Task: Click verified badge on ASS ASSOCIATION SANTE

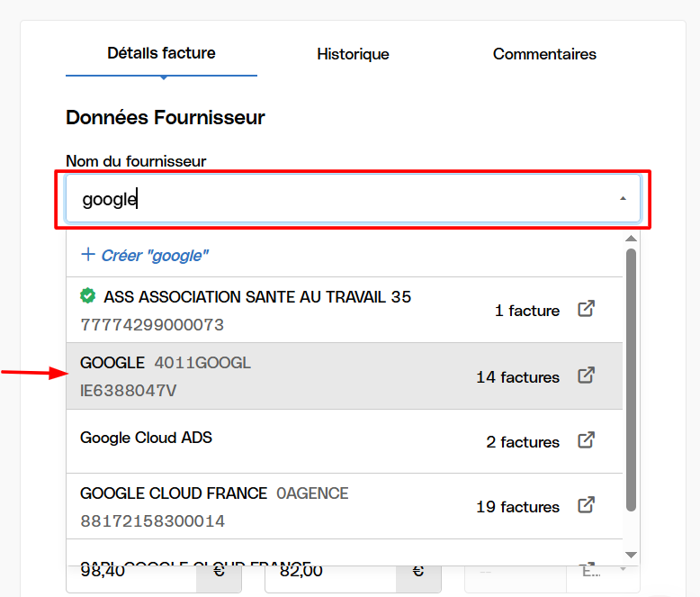Action: tap(88, 296)
